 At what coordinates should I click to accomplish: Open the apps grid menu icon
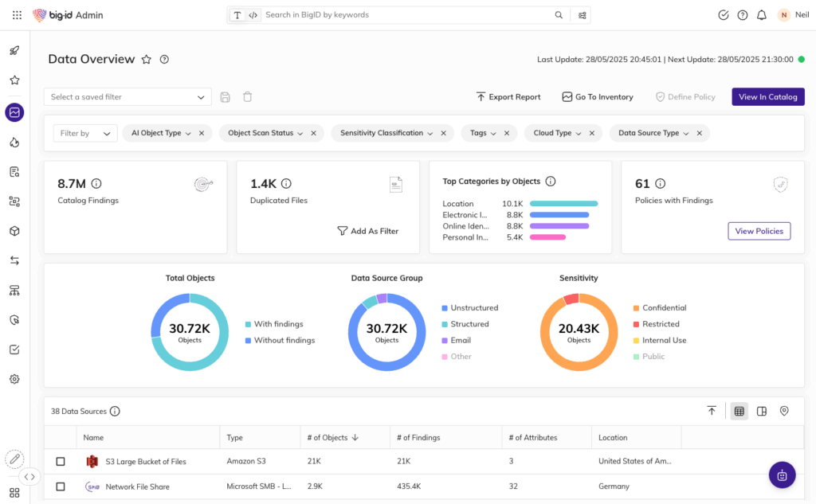pyautogui.click(x=18, y=15)
